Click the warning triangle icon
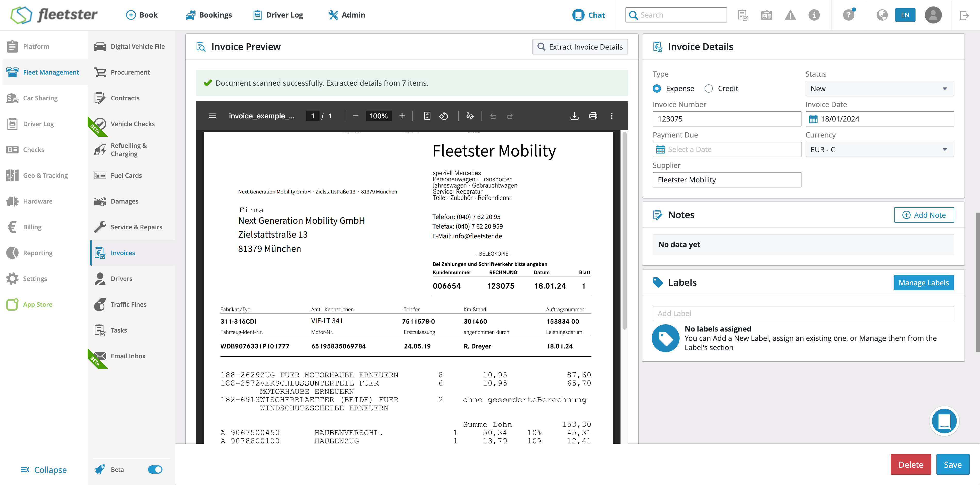The width and height of the screenshot is (980, 485). click(790, 15)
